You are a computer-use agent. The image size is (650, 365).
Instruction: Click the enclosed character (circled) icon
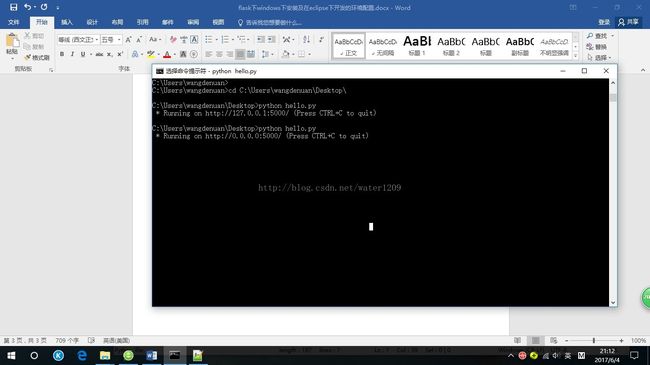tap(194, 54)
